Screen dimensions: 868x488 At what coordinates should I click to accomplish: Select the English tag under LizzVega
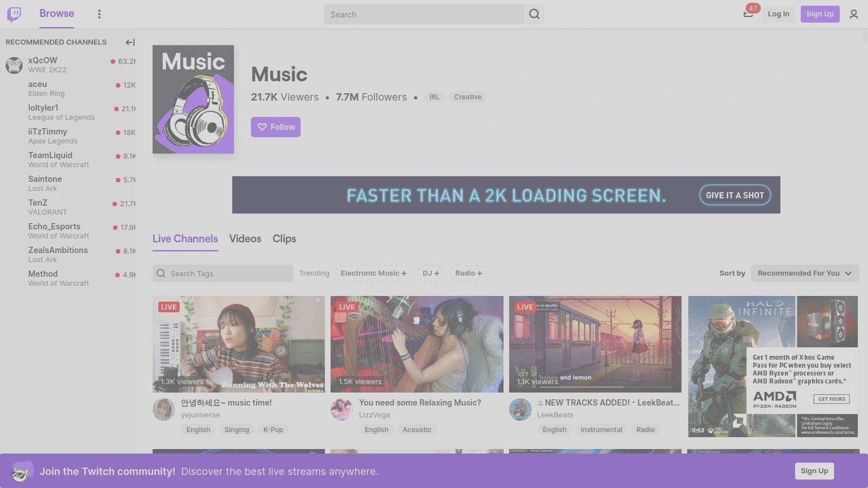pyautogui.click(x=376, y=430)
